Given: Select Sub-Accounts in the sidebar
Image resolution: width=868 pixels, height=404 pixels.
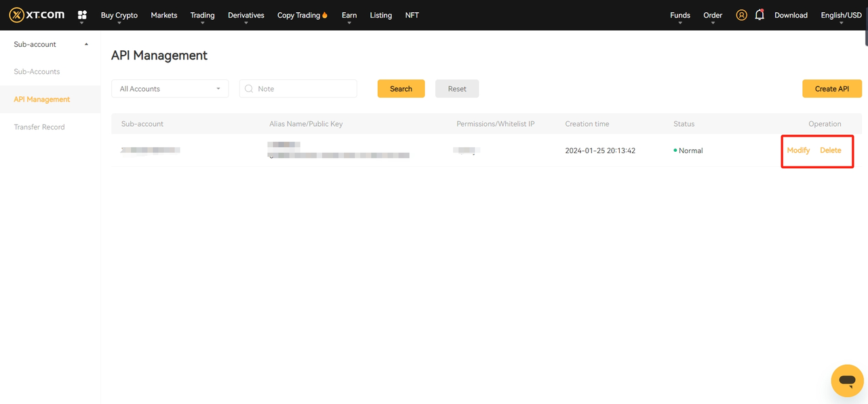Looking at the screenshot, I should click(x=37, y=72).
